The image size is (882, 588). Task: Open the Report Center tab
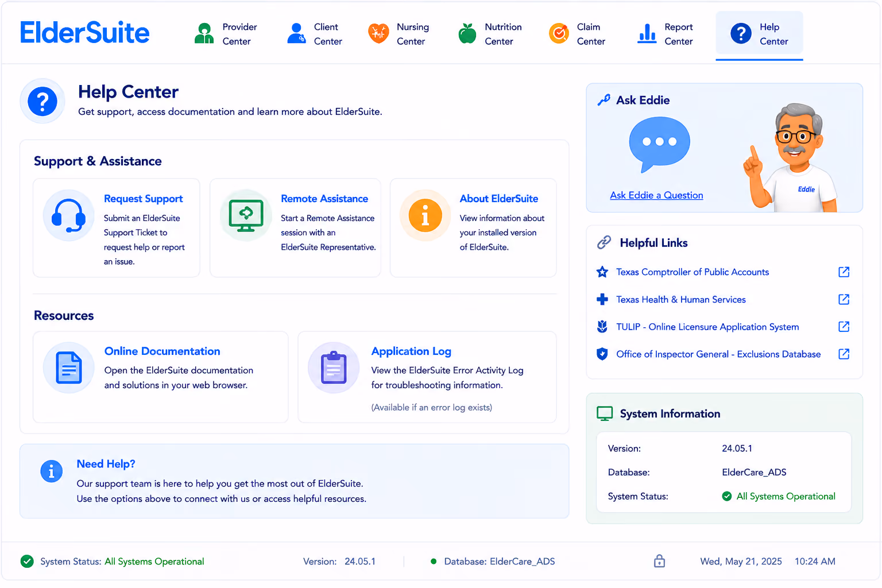click(x=665, y=34)
